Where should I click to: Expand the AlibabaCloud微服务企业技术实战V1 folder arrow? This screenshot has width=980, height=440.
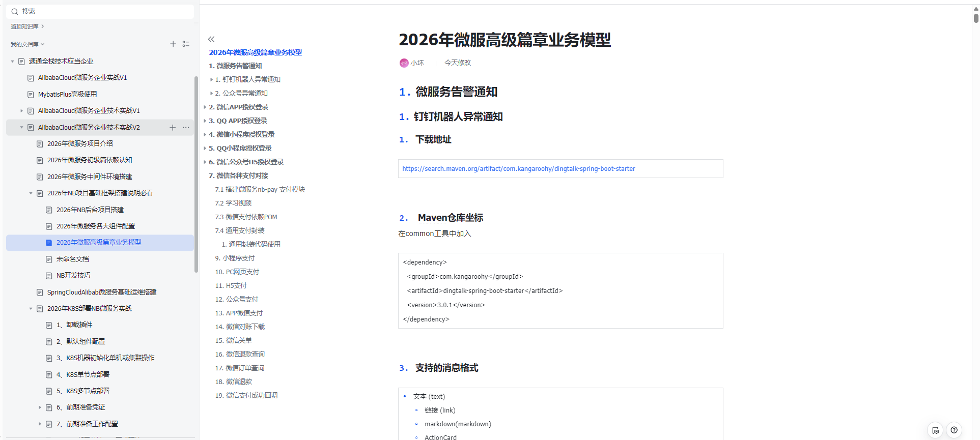(21, 111)
